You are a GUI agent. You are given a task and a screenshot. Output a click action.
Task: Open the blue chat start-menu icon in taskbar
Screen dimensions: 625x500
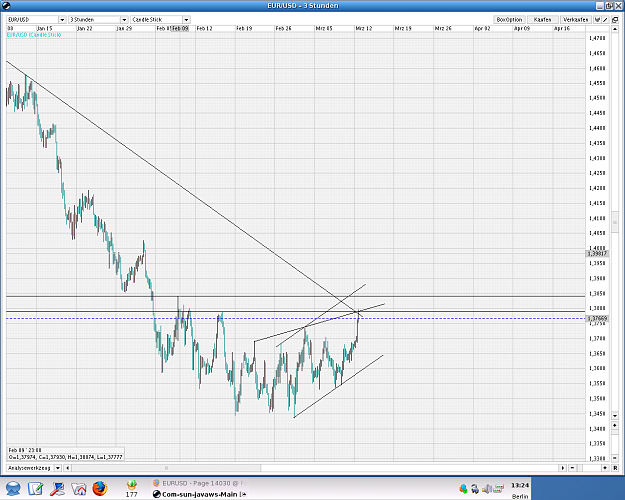pos(14,488)
